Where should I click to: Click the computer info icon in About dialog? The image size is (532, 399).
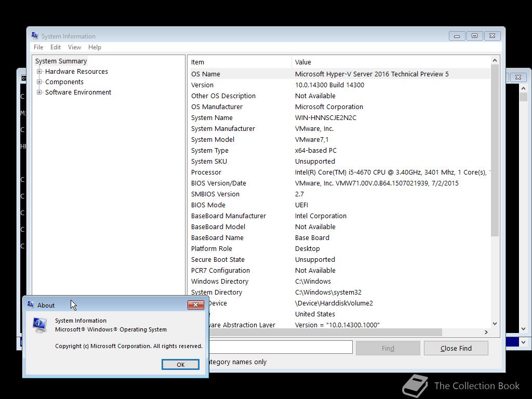(39, 325)
